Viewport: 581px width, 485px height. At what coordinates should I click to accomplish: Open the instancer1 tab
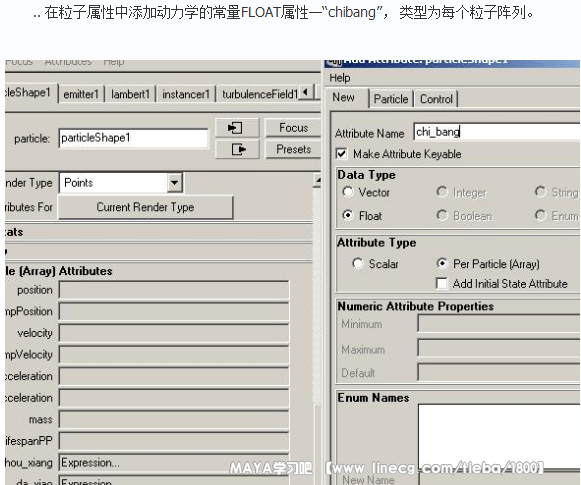(186, 94)
